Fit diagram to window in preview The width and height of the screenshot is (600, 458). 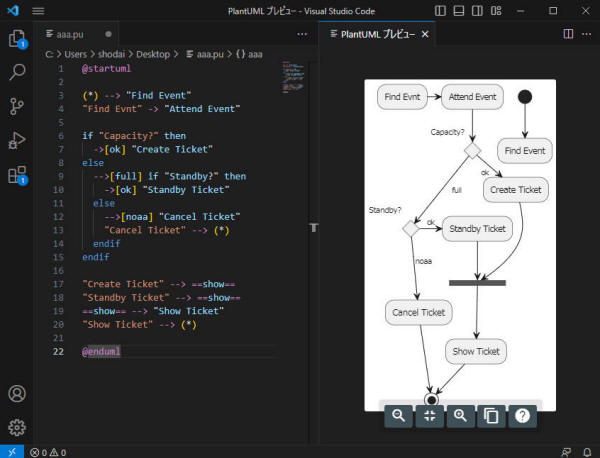[x=429, y=417]
